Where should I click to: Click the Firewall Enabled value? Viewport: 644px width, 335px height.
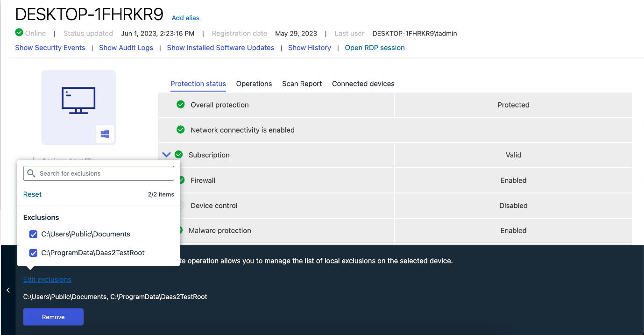513,180
